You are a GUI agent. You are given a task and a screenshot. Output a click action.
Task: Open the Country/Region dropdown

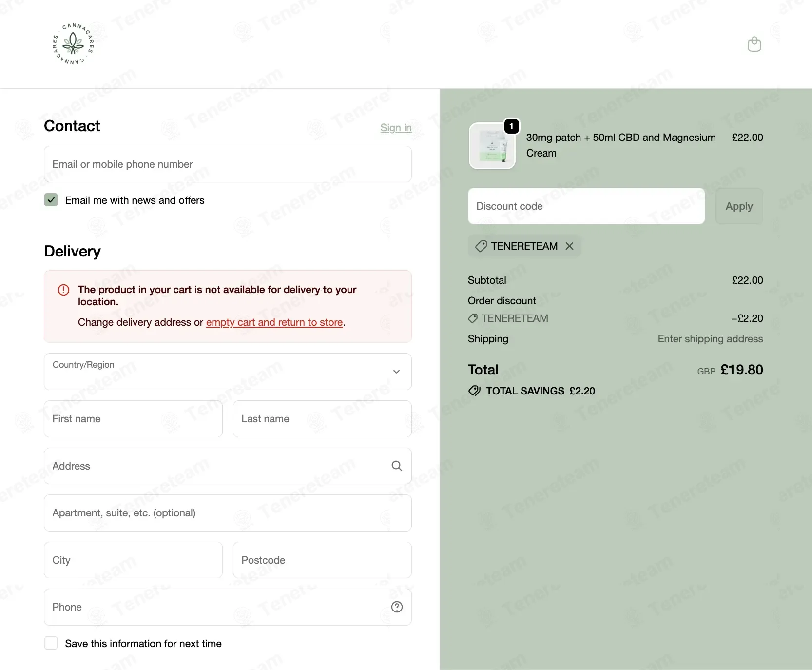228,372
